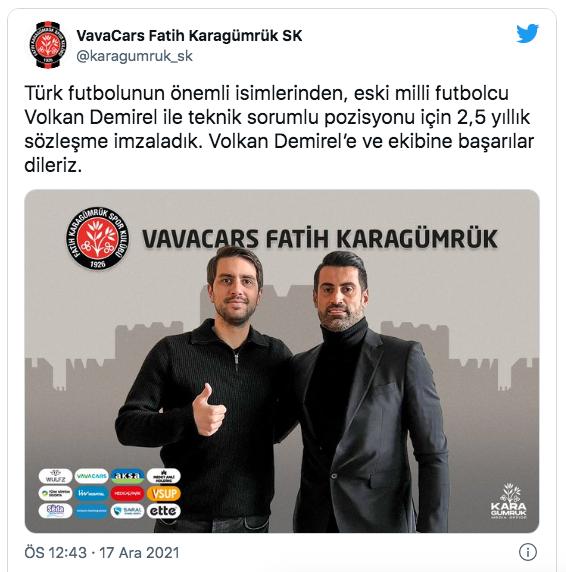Image resolution: width=566 pixels, height=572 pixels.
Task: Click the Twitter bird logo
Action: (x=527, y=34)
